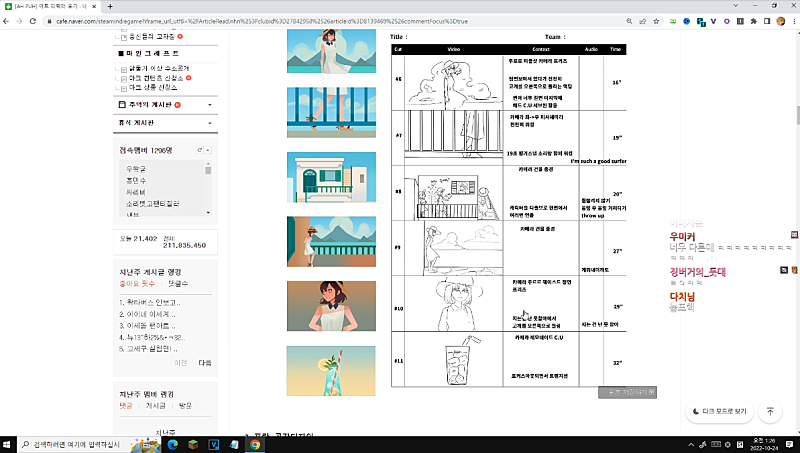This screenshot has height=453, width=800.
Task: Select member ranking 게시글 tab
Action: point(156,406)
